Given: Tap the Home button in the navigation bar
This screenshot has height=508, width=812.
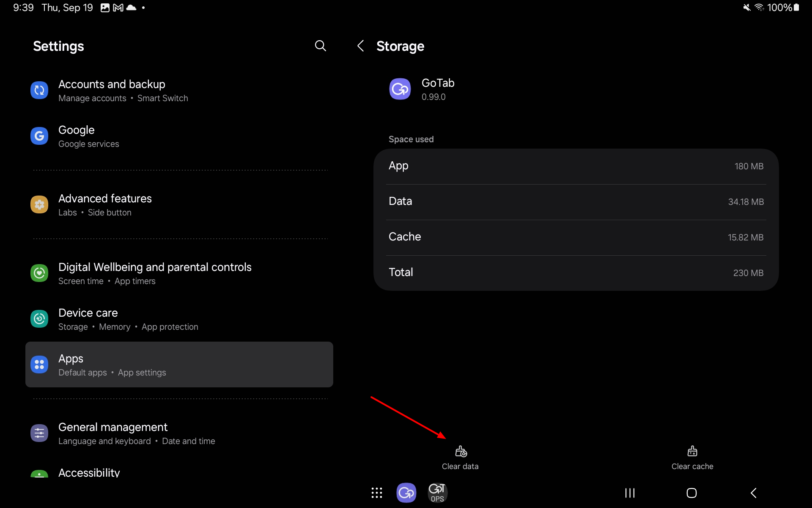Looking at the screenshot, I should pos(691,493).
